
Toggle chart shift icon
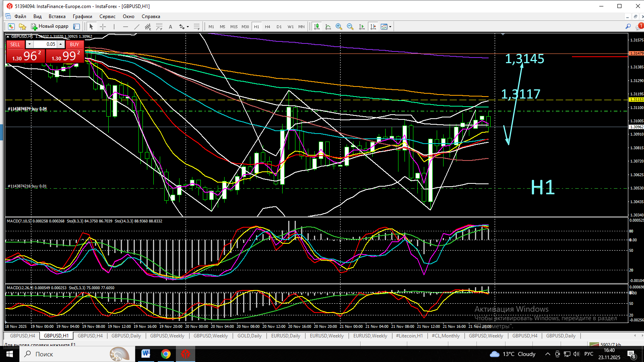pyautogui.click(x=373, y=27)
